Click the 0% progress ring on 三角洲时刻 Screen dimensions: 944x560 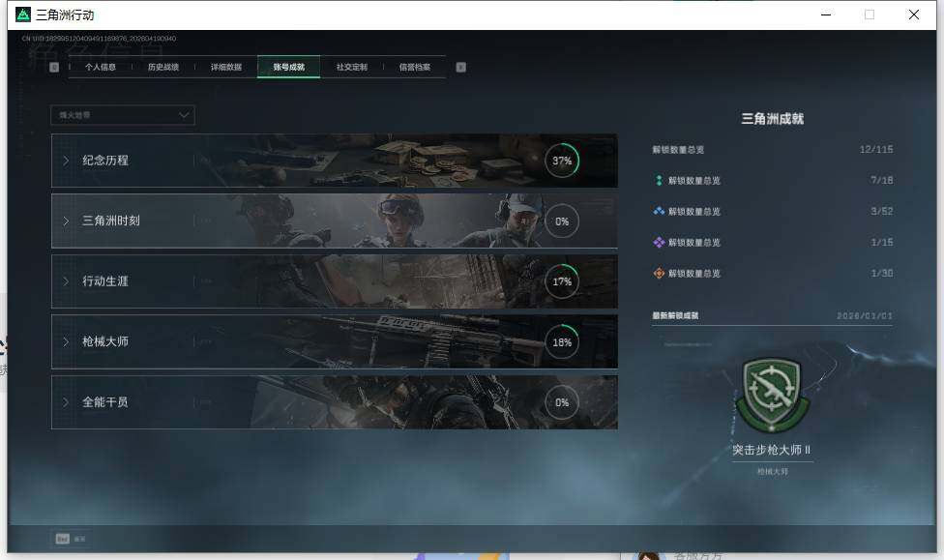click(562, 221)
